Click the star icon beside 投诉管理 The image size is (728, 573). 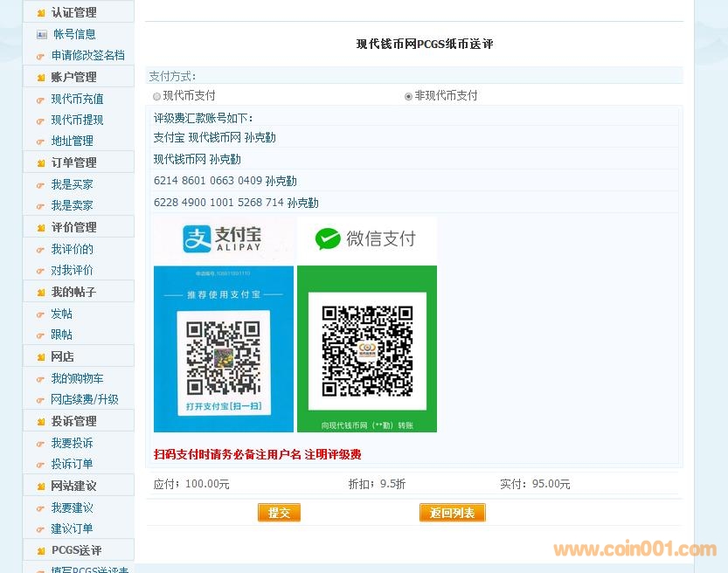pyautogui.click(x=40, y=422)
